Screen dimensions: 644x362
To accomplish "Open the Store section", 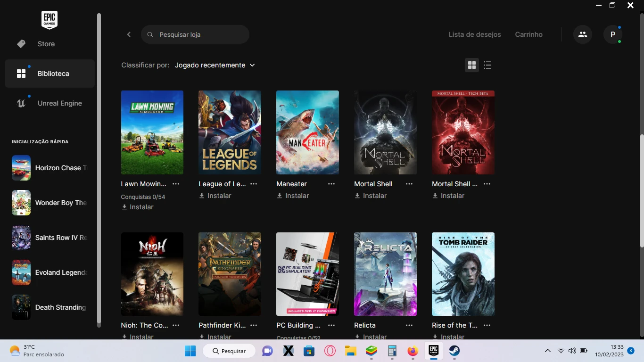I will [50, 44].
